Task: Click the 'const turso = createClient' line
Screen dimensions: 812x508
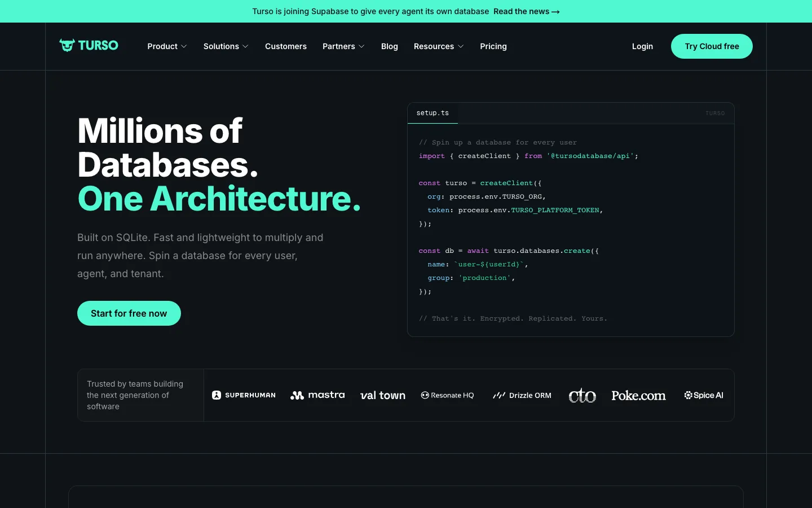Action: tap(480, 183)
